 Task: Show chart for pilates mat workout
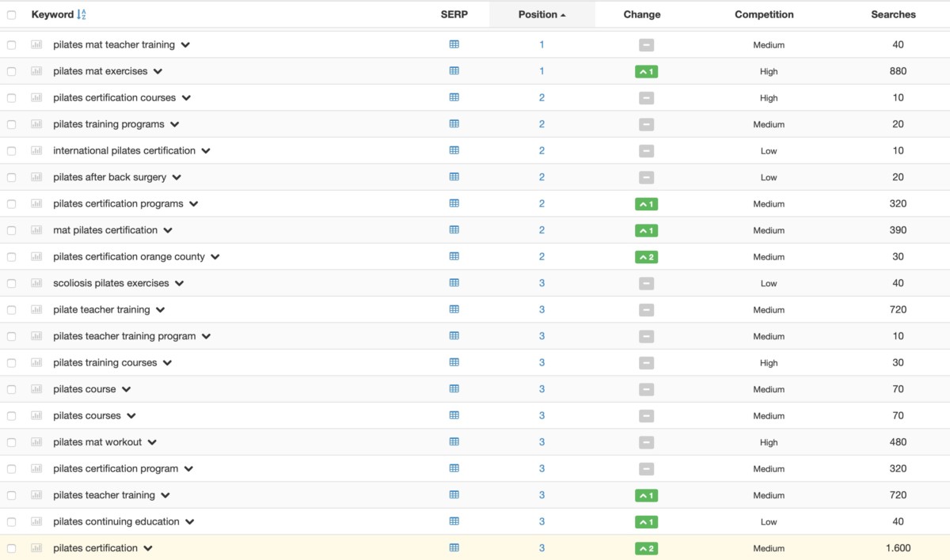(x=36, y=441)
